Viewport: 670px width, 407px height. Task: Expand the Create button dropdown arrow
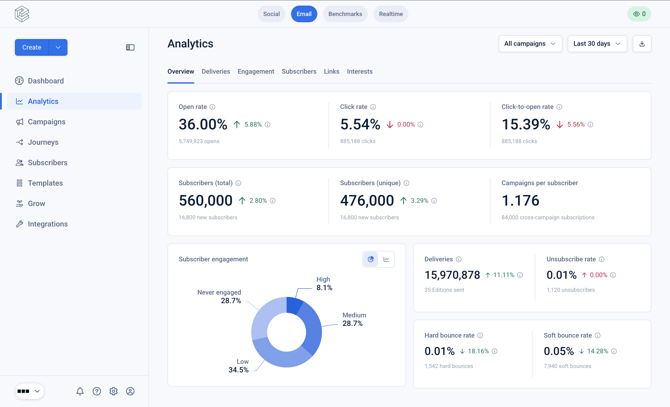(58, 47)
